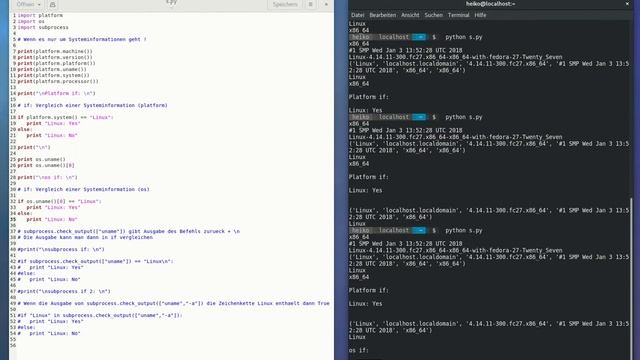This screenshot has width=640, height=360.
Task: Click line 14 print Platform if string
Action: click(56, 93)
